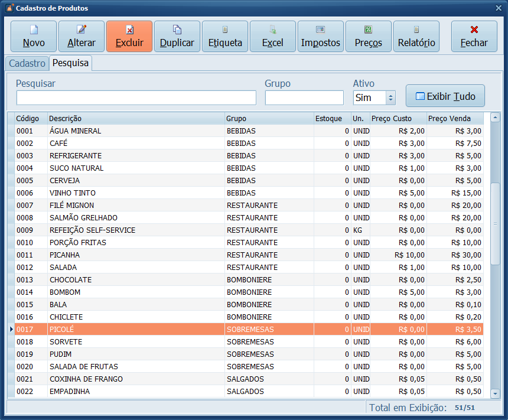Click the Preço Venda column header
The image size is (508, 420).
click(x=454, y=119)
